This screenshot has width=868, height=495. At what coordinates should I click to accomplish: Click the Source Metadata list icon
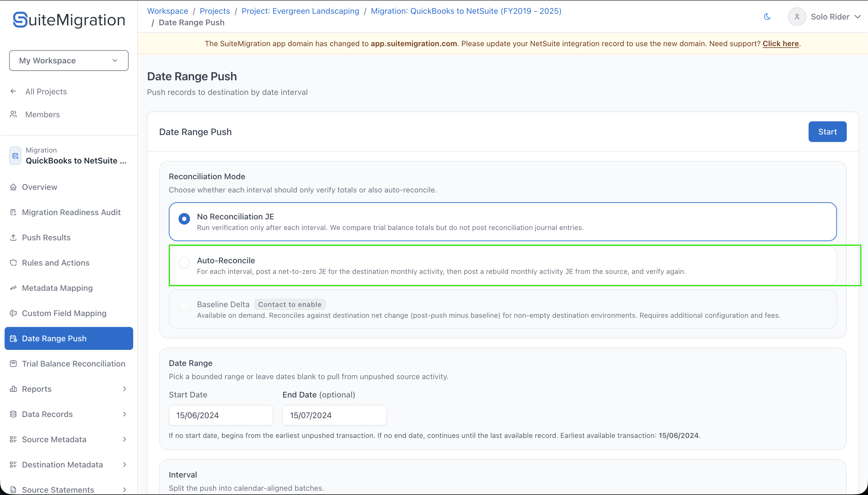[x=13, y=439]
